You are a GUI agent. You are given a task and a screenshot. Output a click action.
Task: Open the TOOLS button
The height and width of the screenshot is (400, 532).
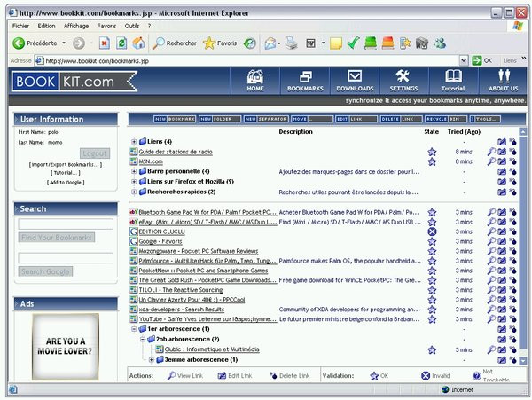[x=485, y=119]
